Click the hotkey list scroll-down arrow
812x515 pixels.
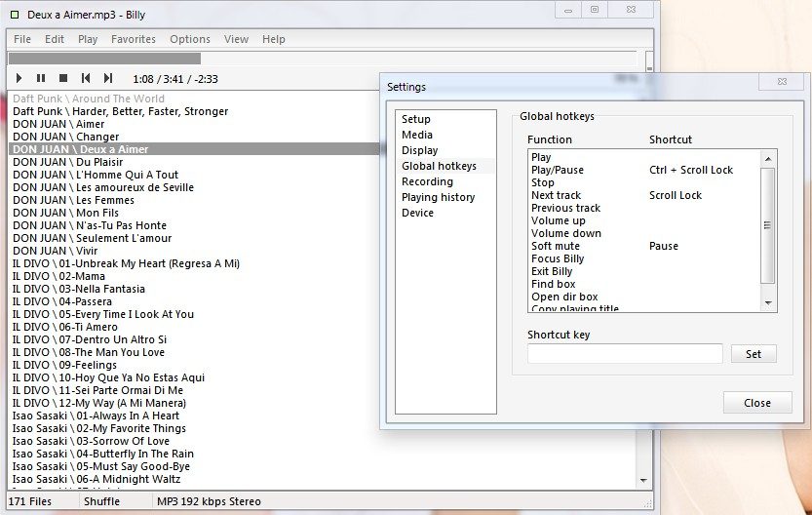pos(768,303)
